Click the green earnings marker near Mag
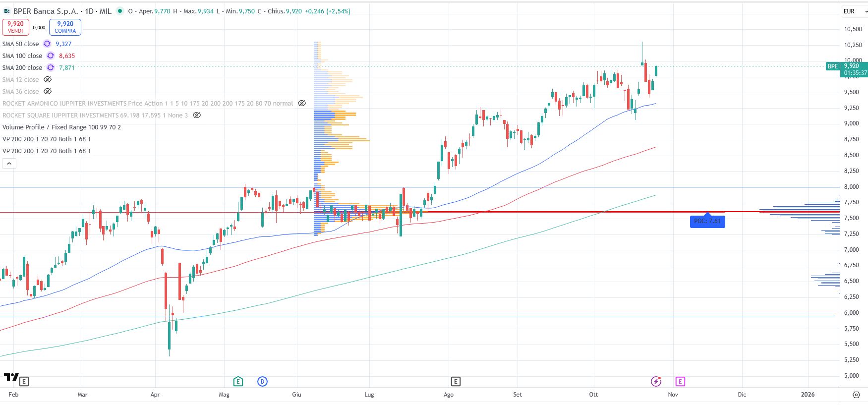868x406 pixels. 238,381
